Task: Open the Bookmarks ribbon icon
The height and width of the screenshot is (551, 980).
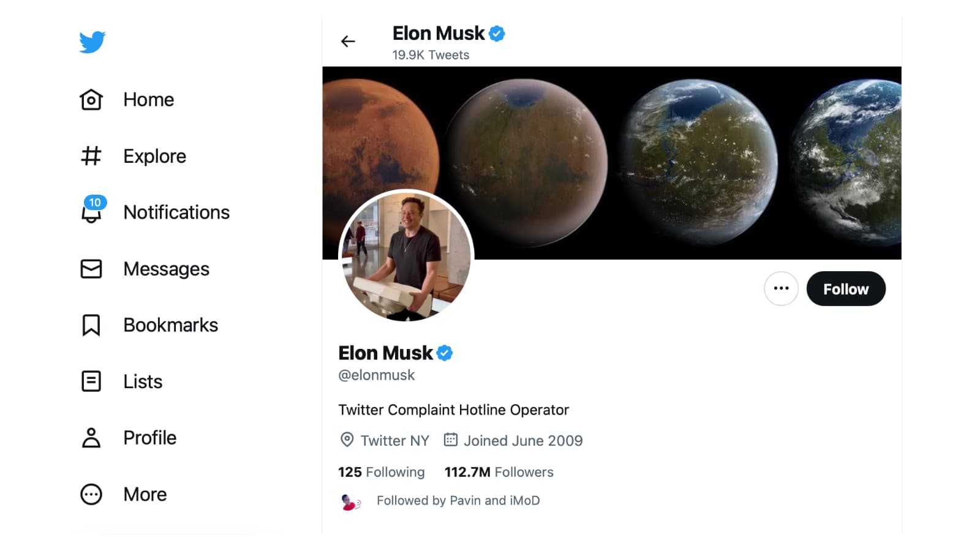Action: 91,325
